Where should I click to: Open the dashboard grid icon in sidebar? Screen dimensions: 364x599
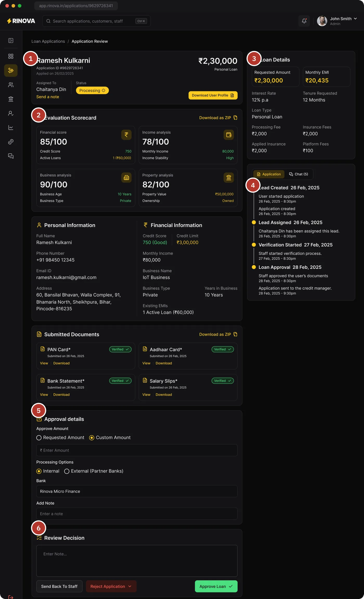(11, 56)
